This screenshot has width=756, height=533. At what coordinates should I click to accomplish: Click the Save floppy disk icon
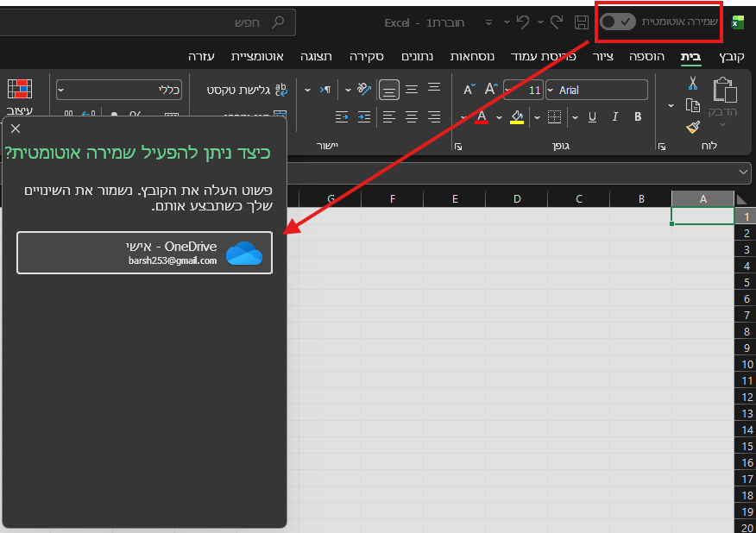(x=582, y=22)
